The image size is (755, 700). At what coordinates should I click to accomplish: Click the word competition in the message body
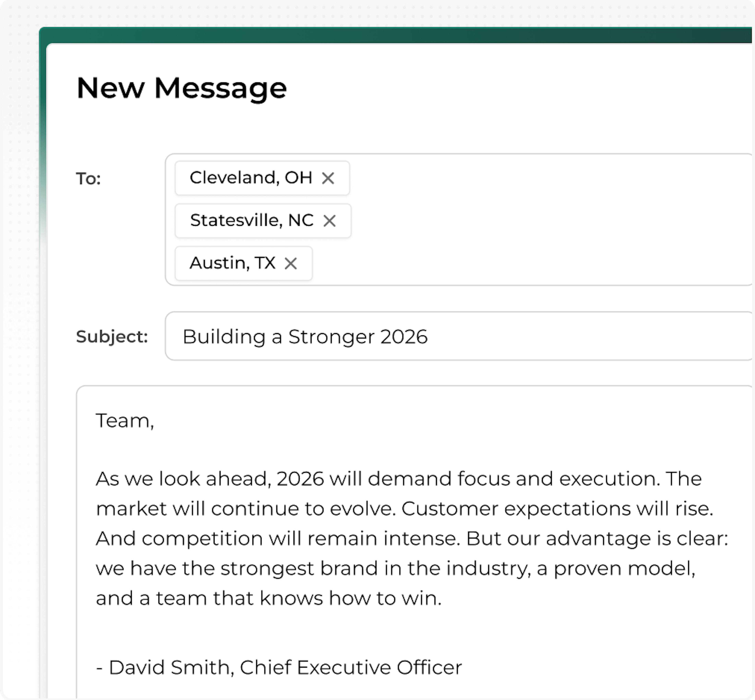click(202, 539)
